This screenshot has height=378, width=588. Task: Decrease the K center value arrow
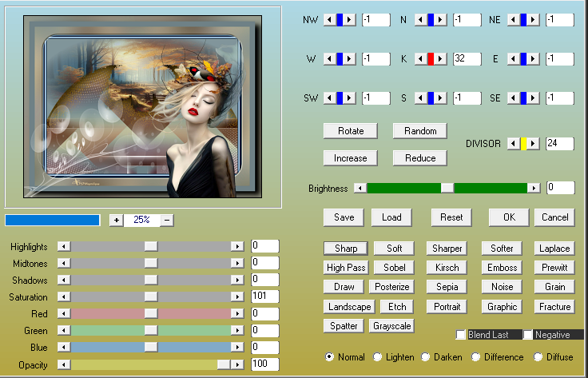coord(421,59)
